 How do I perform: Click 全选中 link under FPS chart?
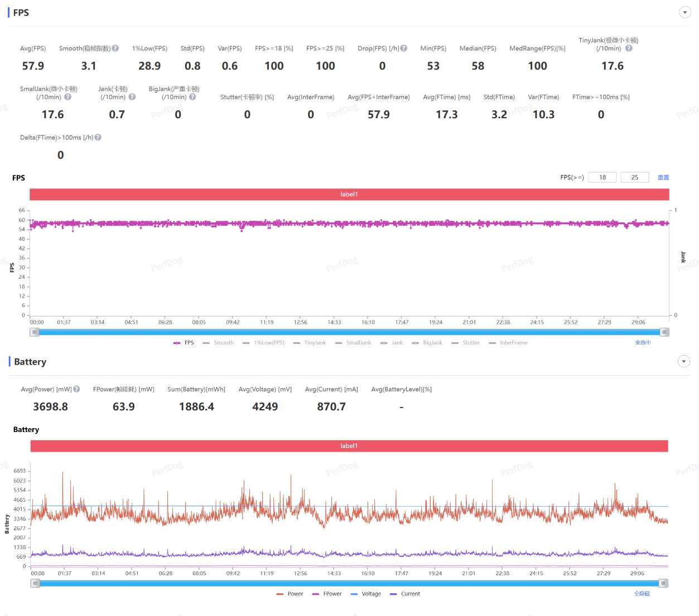pos(643,342)
